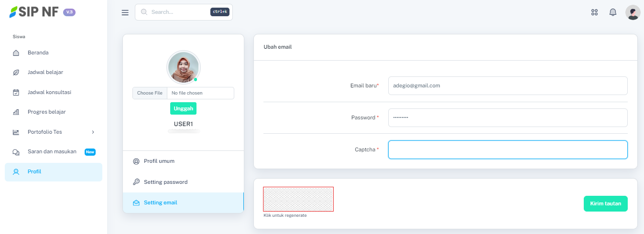Open Saran dan masukan menu item

(52, 152)
